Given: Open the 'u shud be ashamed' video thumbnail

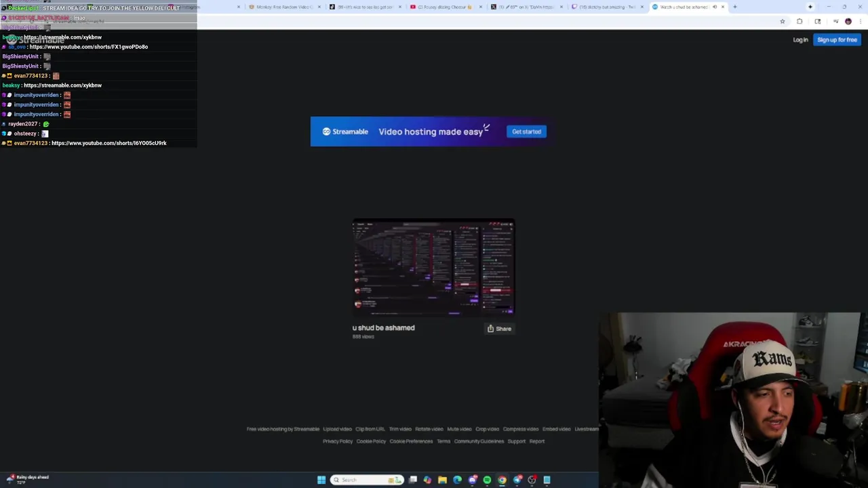Looking at the screenshot, I should 433,268.
